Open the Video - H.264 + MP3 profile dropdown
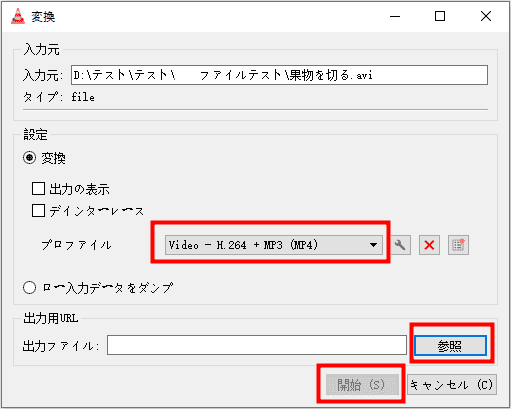 tap(274, 245)
